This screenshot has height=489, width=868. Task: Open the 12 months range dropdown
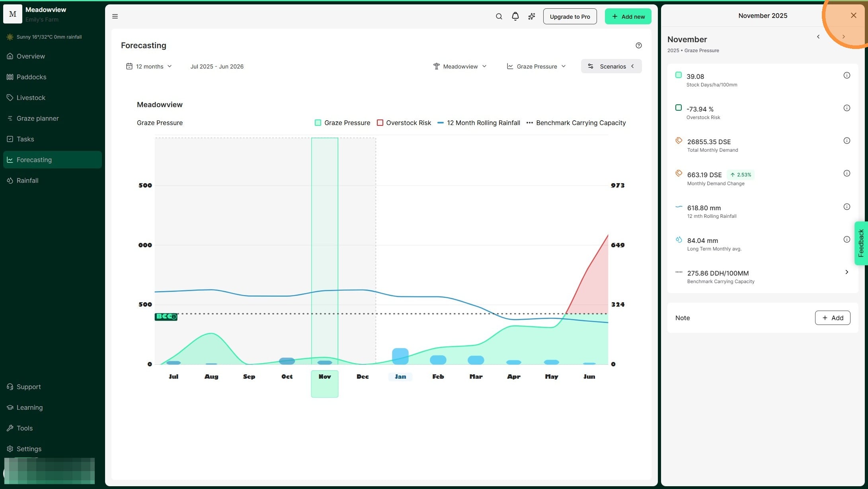pyautogui.click(x=149, y=67)
